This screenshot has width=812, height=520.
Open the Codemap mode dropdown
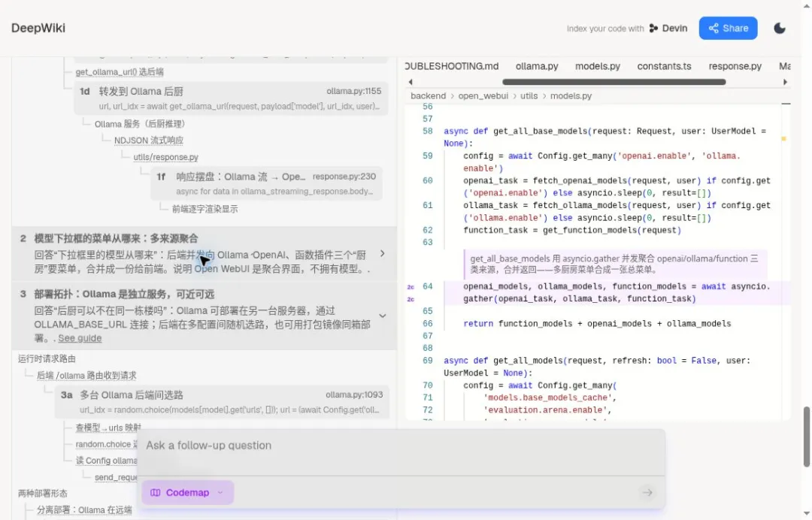[187, 493]
